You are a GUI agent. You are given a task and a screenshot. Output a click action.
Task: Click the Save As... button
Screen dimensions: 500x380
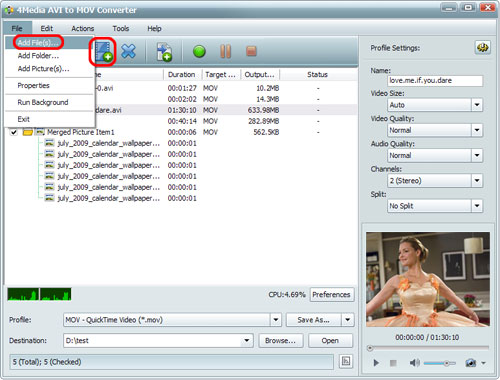(313, 320)
